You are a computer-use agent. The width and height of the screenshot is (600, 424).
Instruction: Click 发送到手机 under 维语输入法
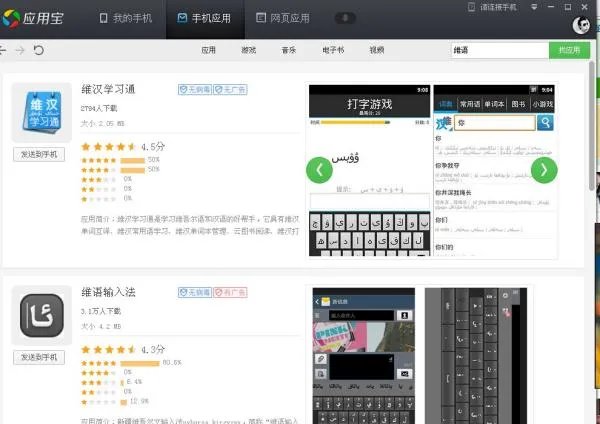click(39, 357)
